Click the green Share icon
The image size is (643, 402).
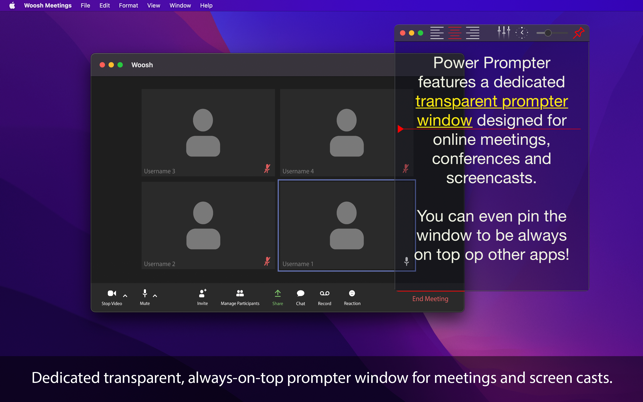click(278, 293)
